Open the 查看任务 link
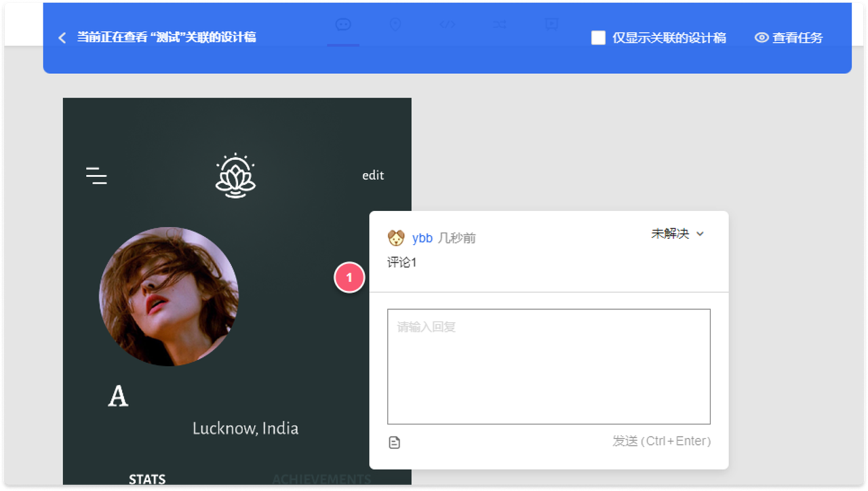This screenshot has height=491, width=868. coord(797,38)
